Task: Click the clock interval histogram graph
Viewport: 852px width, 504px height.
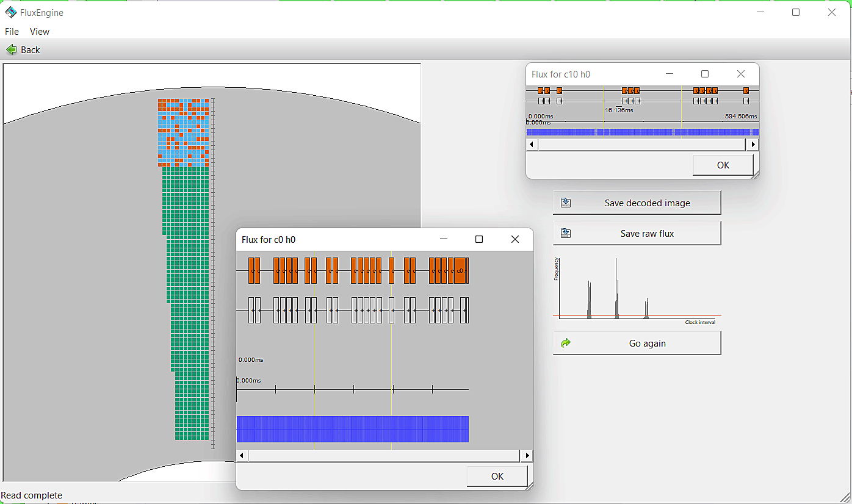Action: click(636, 289)
